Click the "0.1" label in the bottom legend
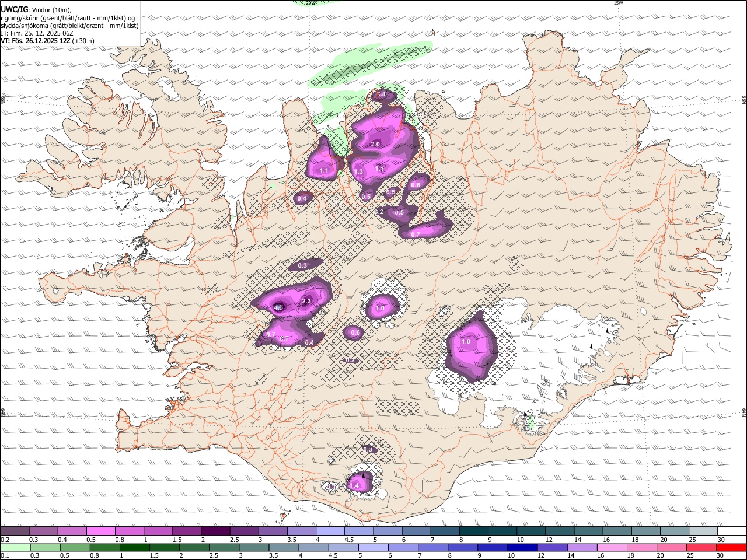This screenshot has height=560, width=747. tap(5, 555)
